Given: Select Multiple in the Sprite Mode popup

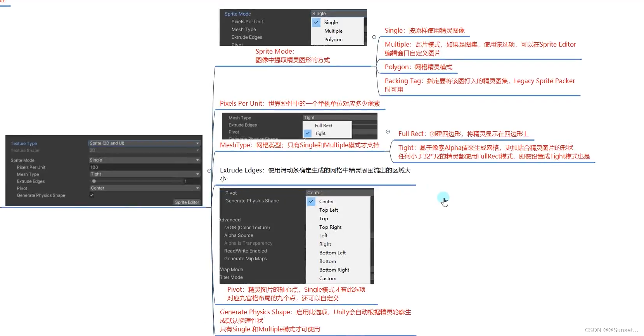Looking at the screenshot, I should (x=337, y=31).
